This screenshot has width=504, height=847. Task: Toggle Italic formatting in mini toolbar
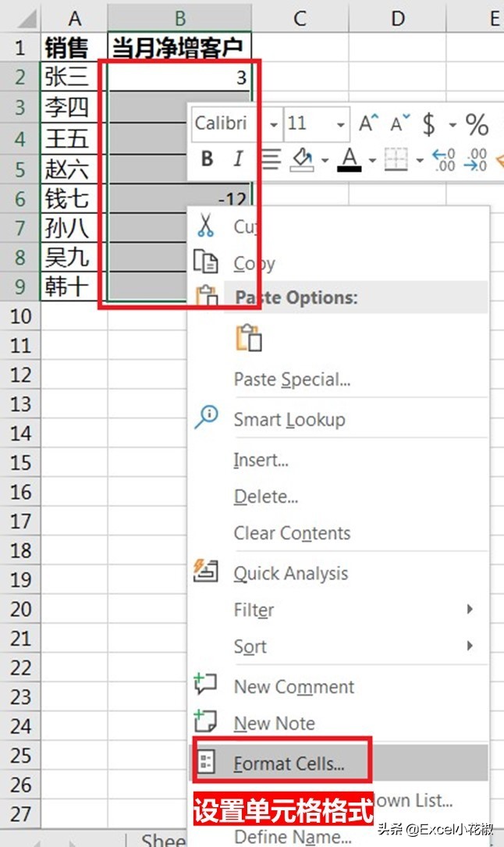238,159
